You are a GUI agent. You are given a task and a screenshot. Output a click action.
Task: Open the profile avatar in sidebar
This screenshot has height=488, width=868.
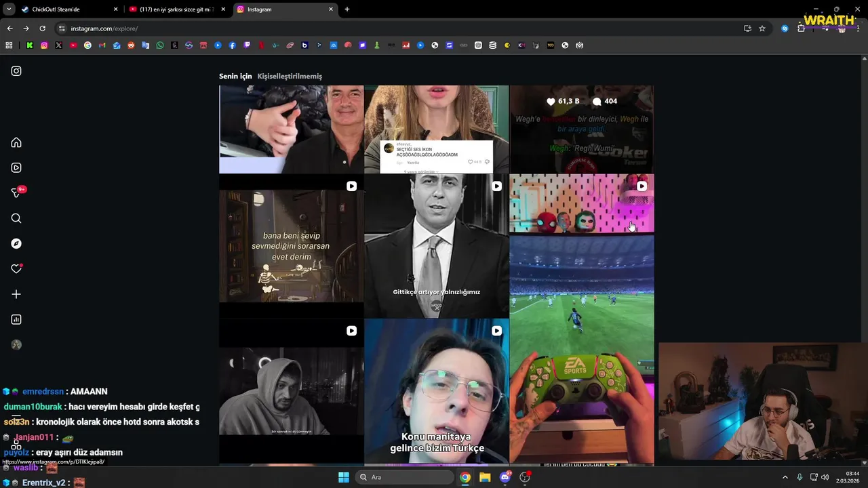16,344
